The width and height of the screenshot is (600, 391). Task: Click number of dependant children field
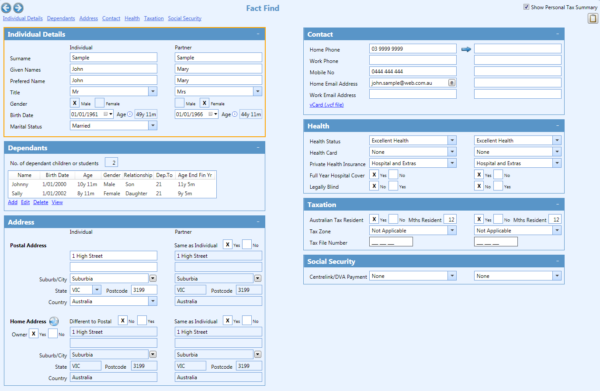111,163
